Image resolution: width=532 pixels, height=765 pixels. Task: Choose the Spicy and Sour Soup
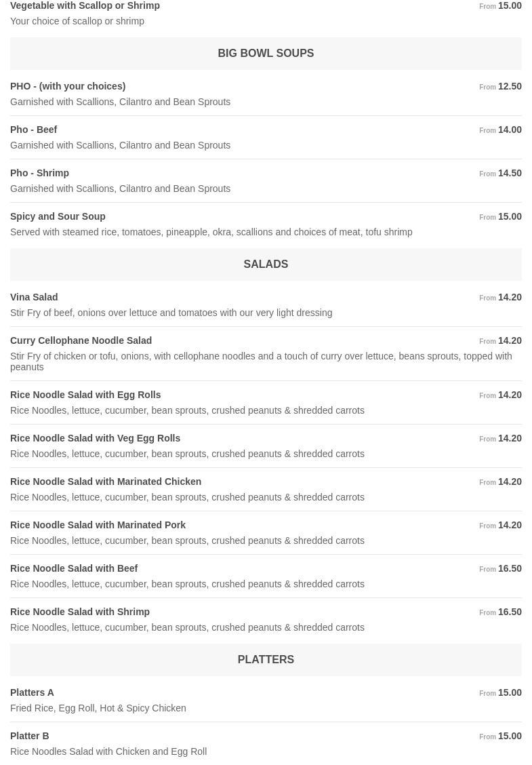(x=58, y=216)
